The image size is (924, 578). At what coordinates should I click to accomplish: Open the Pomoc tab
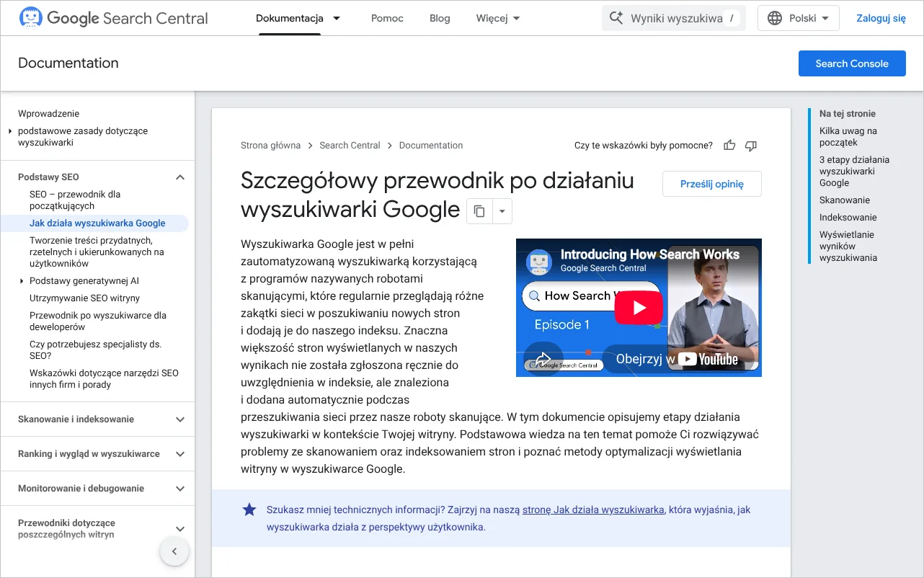pyautogui.click(x=387, y=18)
